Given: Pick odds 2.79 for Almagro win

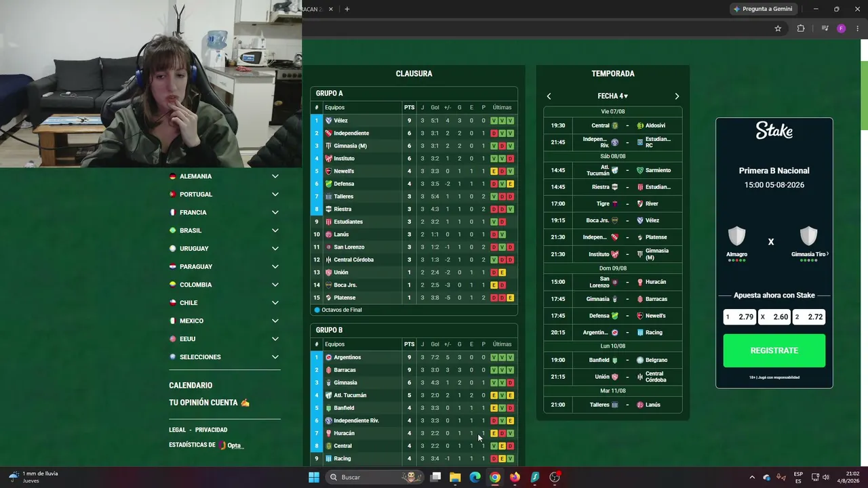Looking at the screenshot, I should tap(740, 317).
